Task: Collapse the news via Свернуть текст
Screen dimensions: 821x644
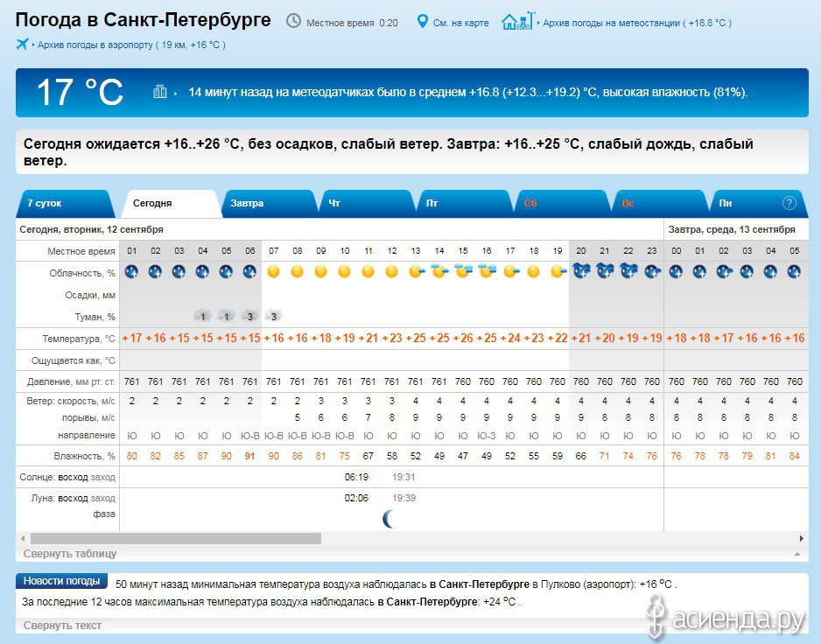Action: tap(62, 625)
